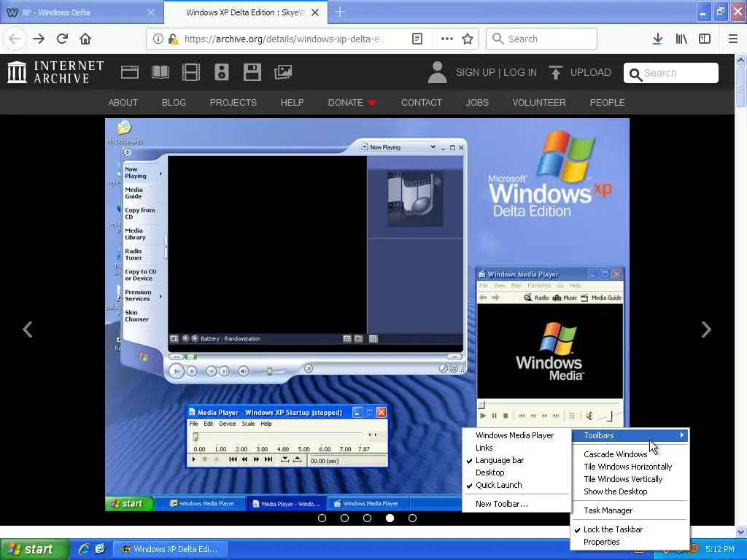Image resolution: width=747 pixels, height=560 pixels.
Task: Open the texts book icon
Action: point(160,72)
